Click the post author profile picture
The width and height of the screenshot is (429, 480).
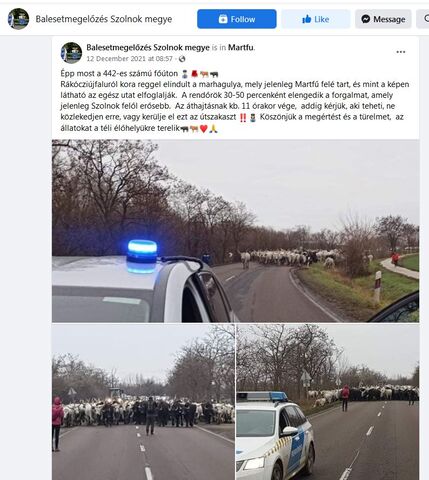click(71, 53)
